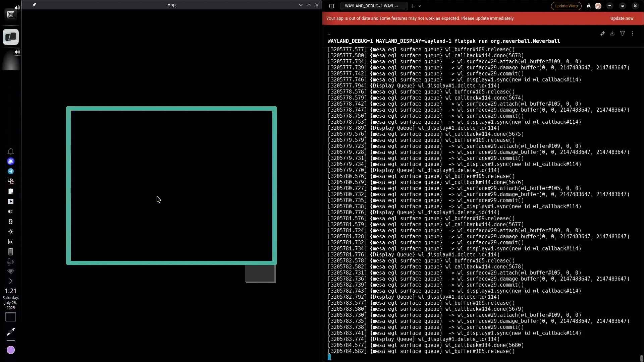Toggle the Warp tab sidebar panel
644x362 pixels.
(332, 6)
